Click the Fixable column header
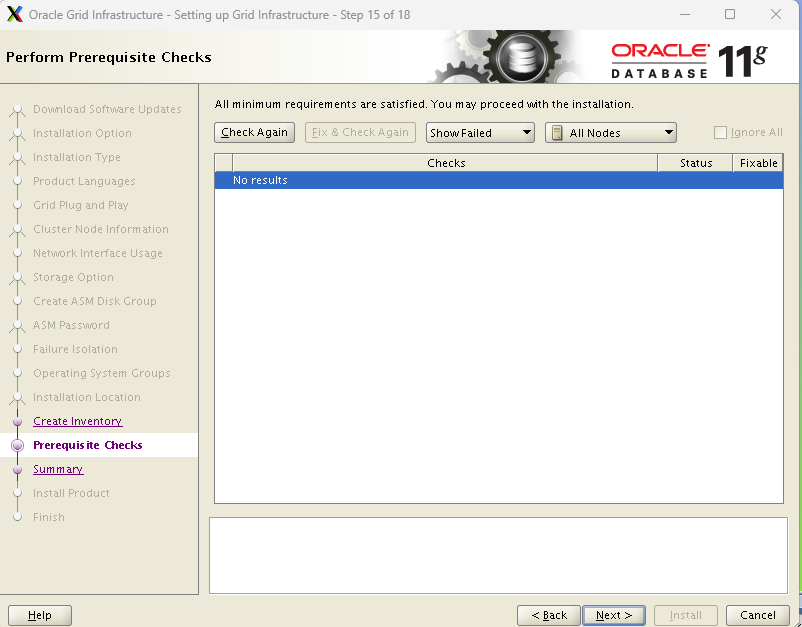Screen dimensions: 802x627 click(x=758, y=163)
